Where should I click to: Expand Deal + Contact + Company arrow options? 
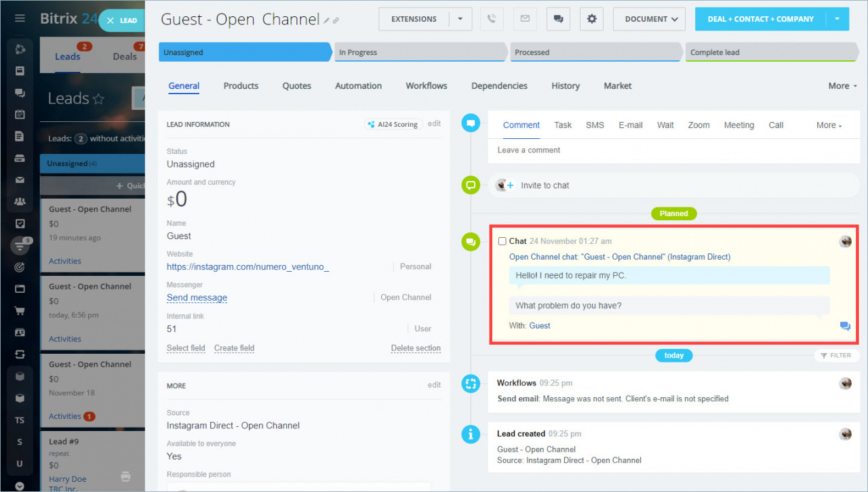click(x=837, y=19)
